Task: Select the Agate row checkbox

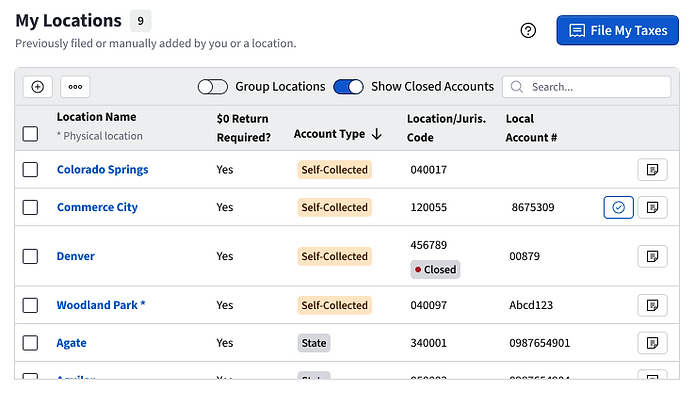Action: tap(30, 343)
